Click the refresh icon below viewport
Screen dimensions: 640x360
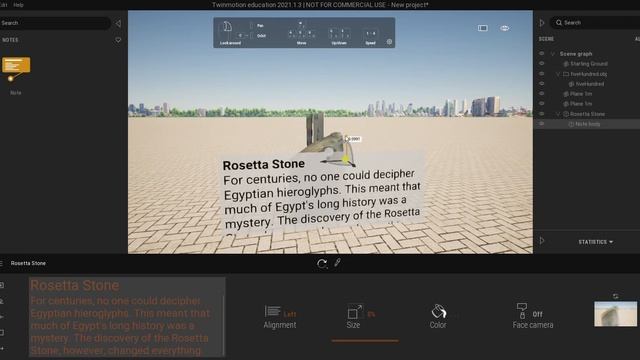pos(322,264)
